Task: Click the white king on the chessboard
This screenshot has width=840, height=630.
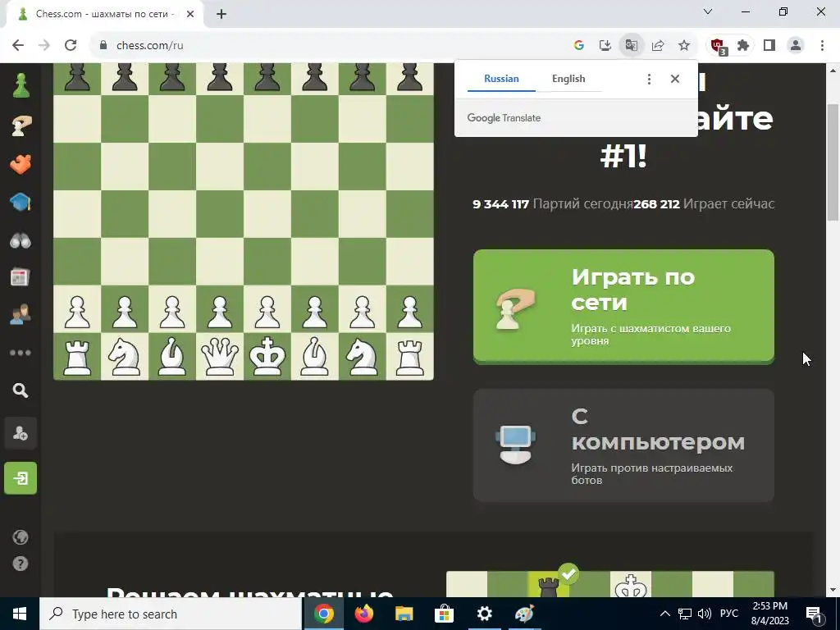Action: [267, 356]
